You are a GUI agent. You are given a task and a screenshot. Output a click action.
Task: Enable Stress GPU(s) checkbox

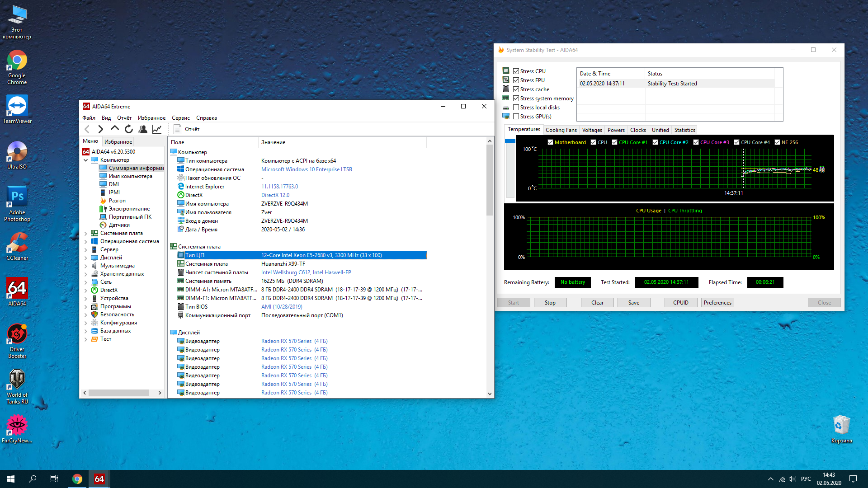[516, 117]
